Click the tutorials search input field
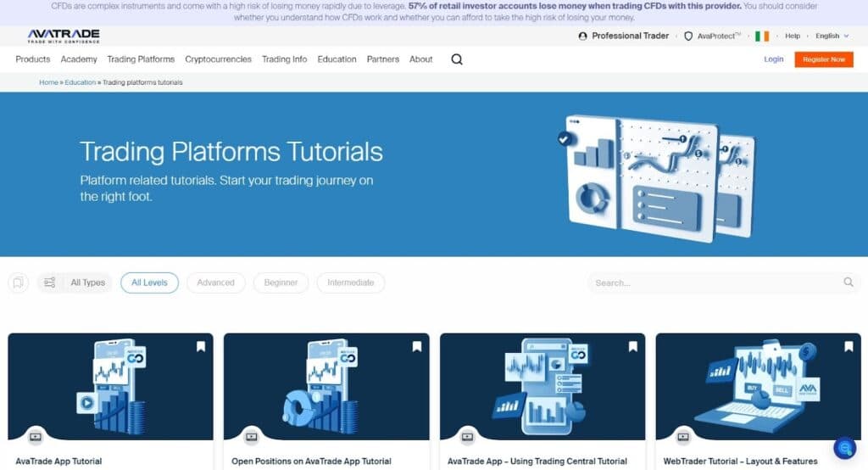Image resolution: width=868 pixels, height=470 pixels. (x=716, y=283)
